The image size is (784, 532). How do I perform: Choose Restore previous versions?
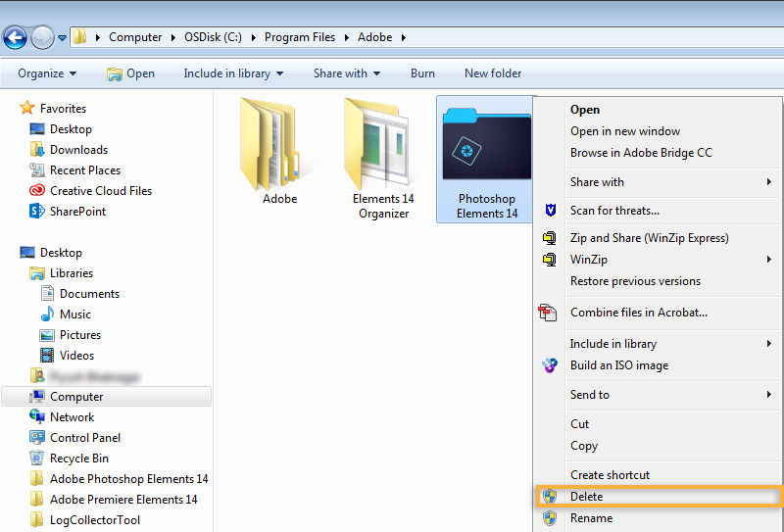click(635, 281)
